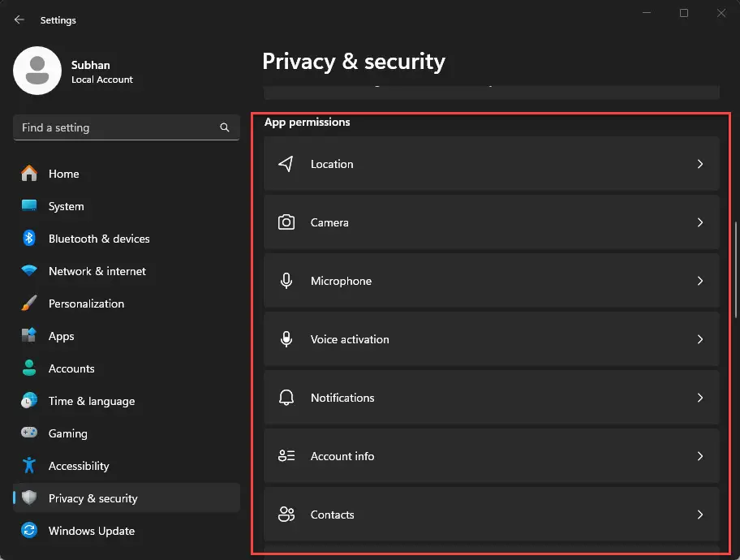
Task: Click the Microphone icon
Action: coord(286,281)
